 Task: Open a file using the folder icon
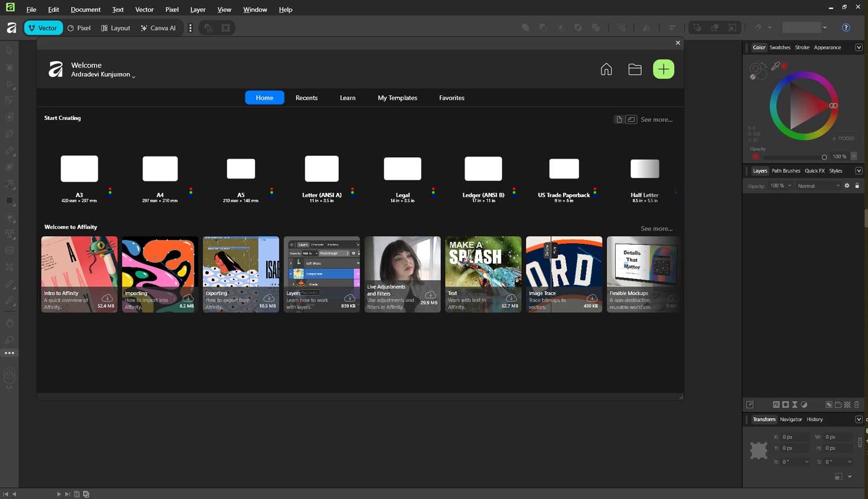(635, 69)
